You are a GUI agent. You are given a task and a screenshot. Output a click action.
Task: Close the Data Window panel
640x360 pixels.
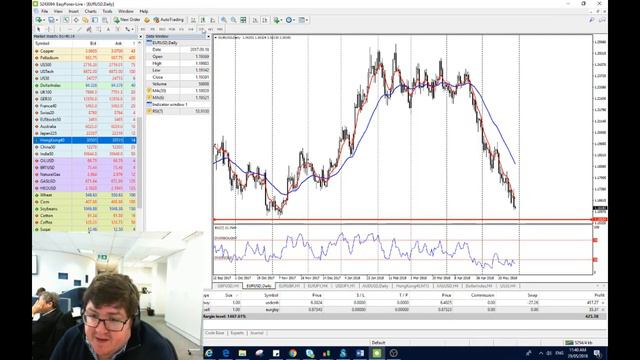pyautogui.click(x=208, y=36)
